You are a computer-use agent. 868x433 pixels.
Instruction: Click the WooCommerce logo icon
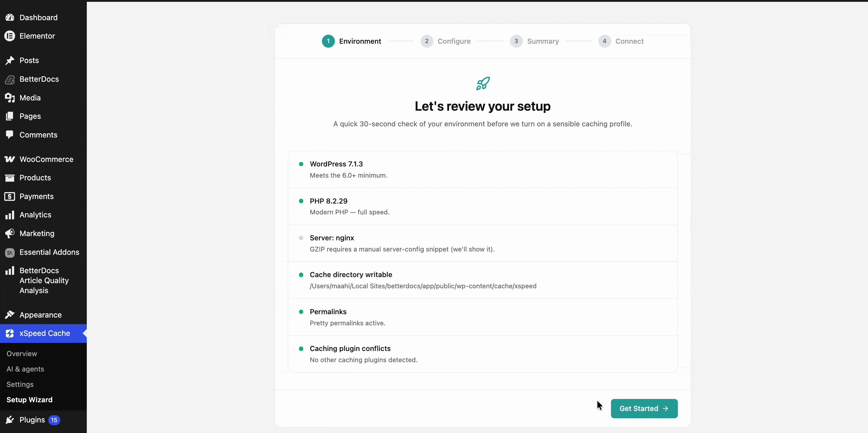[x=10, y=159]
